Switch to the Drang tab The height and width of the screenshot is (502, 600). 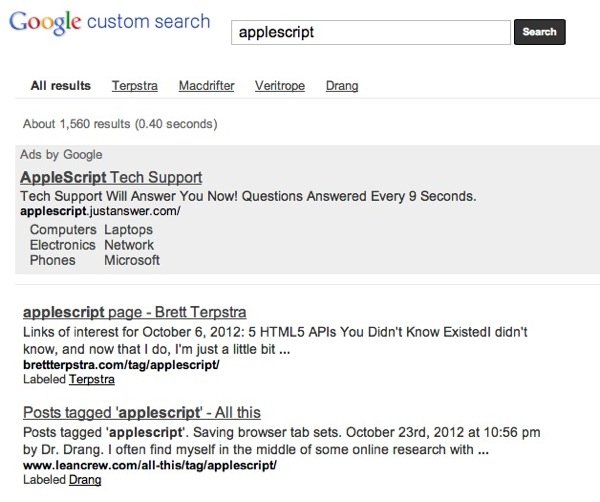click(x=342, y=86)
